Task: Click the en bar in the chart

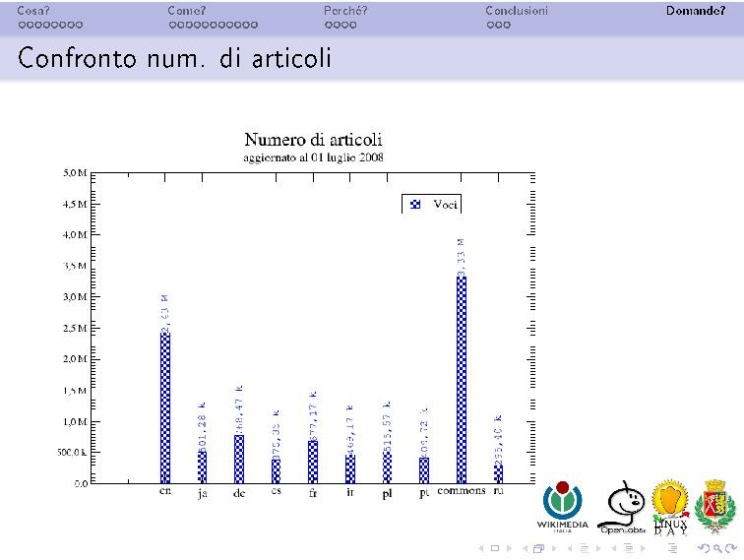Action: [x=165, y=407]
